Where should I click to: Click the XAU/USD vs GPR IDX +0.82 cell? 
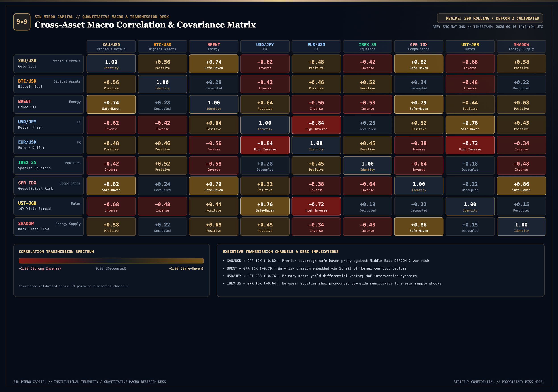419,64
